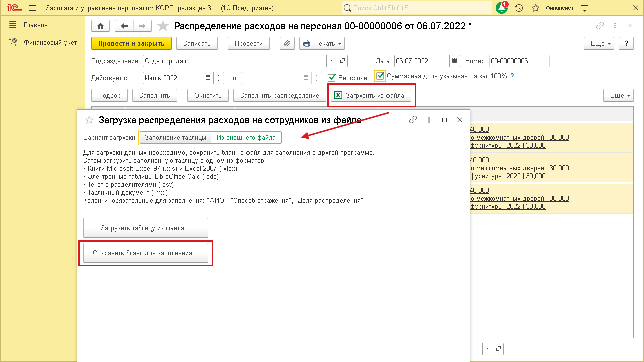Viewport: 644px width, 362px height.
Task: Uncheck Суммарная доля указывается как 100%
Action: tap(381, 76)
